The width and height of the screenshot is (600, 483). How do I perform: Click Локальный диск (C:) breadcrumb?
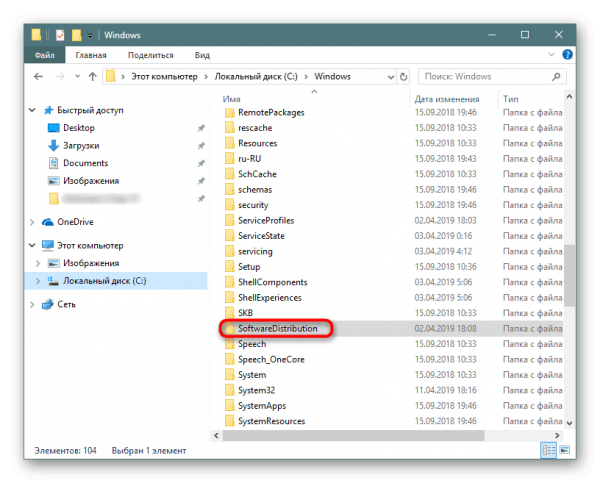tap(256, 77)
